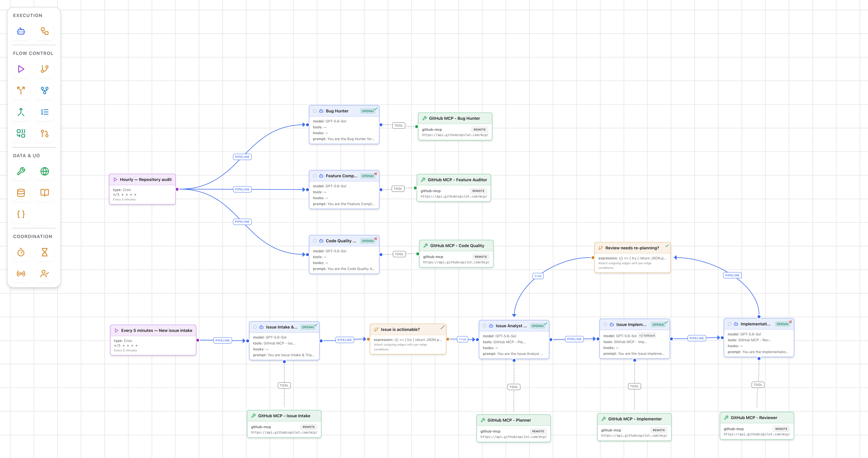Pick the orange pull-request icon in Flow Control
The width and height of the screenshot is (868, 458).
[x=45, y=134]
